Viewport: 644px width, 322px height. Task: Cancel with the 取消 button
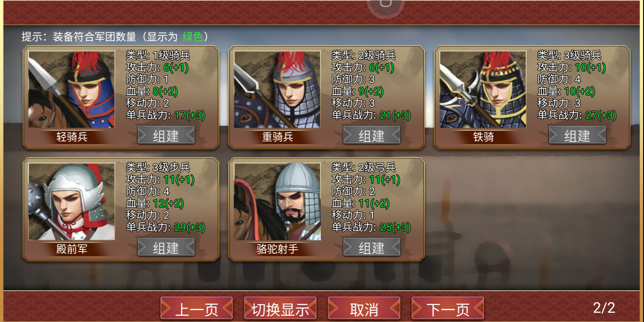coord(364,308)
